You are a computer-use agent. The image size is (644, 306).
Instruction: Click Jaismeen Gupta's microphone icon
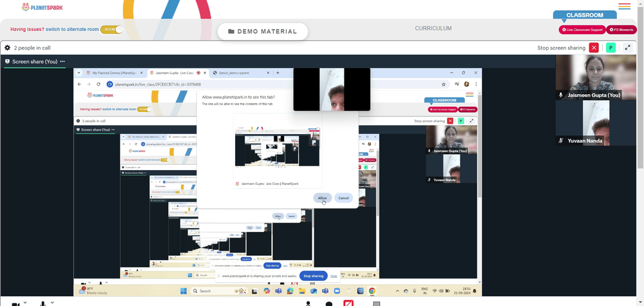[x=561, y=95]
